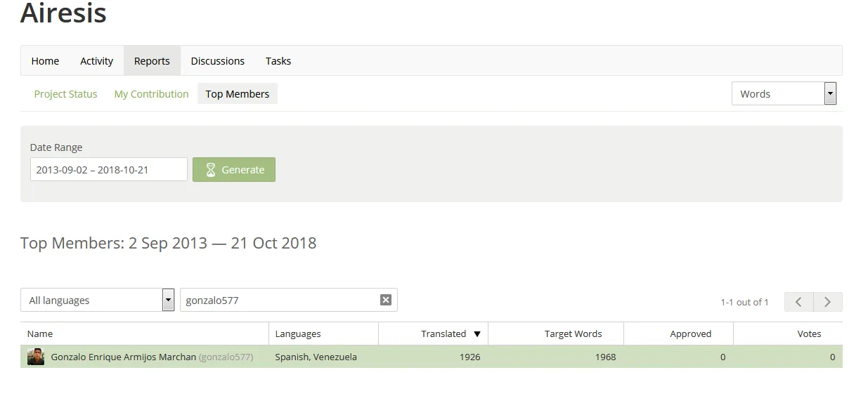Image resolution: width=868 pixels, height=396 pixels.
Task: Click inside the gonzalo577 search field
Action: click(x=280, y=300)
